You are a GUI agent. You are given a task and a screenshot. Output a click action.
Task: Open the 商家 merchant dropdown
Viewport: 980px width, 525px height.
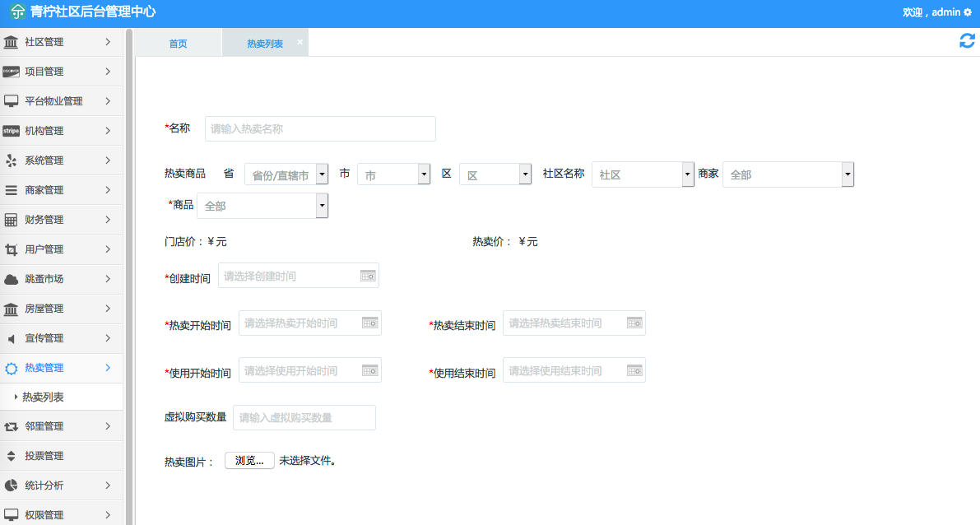[x=788, y=174]
